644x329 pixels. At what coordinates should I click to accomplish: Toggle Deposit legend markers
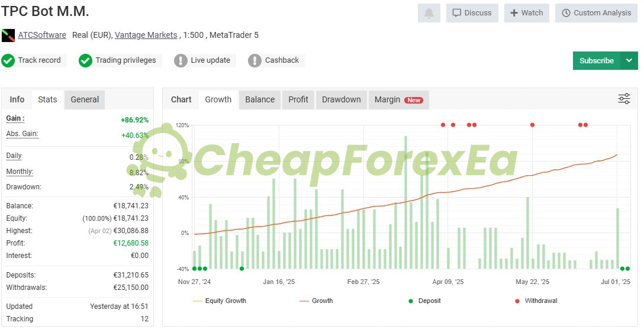424,301
